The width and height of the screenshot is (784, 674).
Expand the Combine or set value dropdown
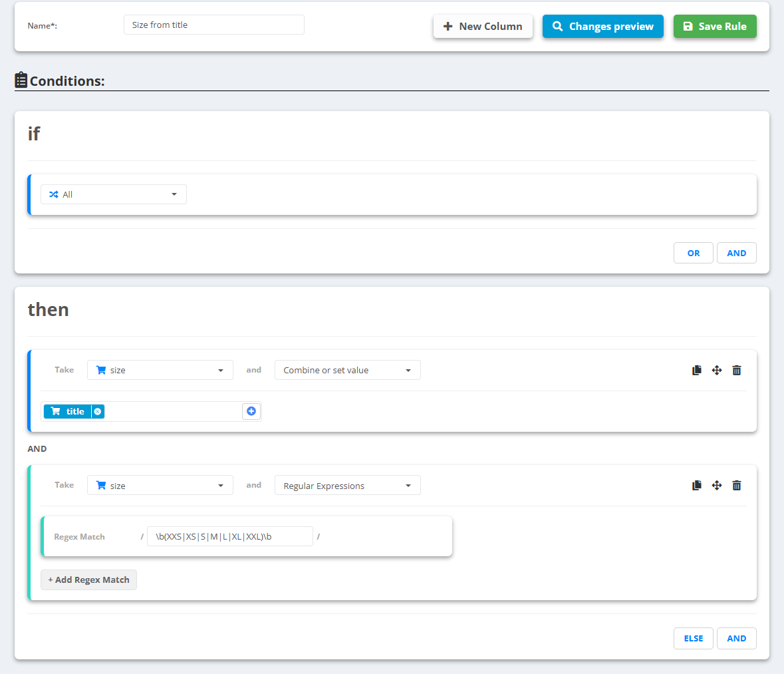click(348, 371)
